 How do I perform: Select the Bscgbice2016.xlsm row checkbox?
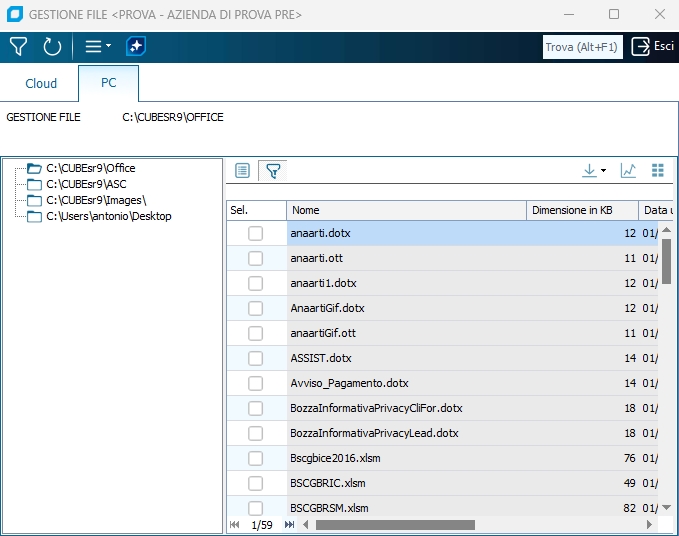coord(256,458)
